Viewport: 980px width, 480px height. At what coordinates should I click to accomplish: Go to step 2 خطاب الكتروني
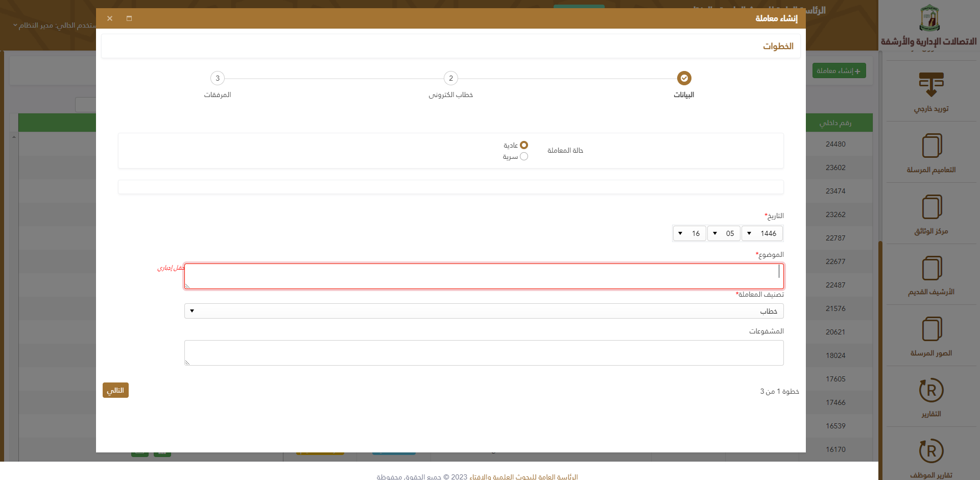coord(450,78)
